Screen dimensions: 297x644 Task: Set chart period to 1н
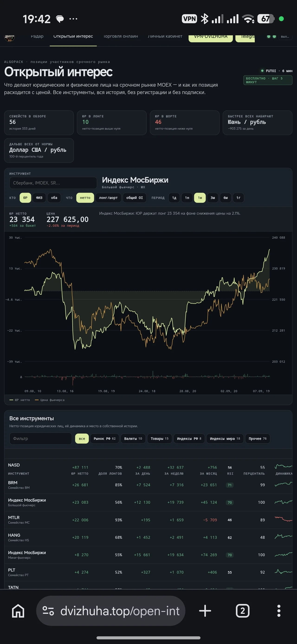point(187,198)
